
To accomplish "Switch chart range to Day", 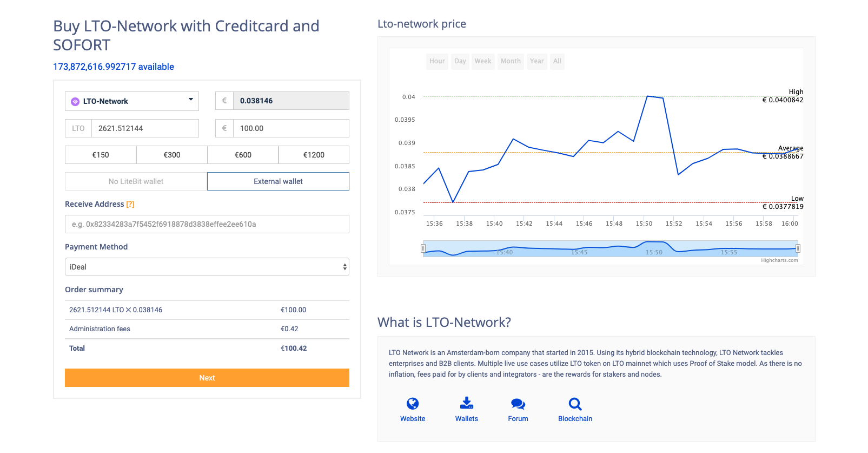I will (x=460, y=61).
